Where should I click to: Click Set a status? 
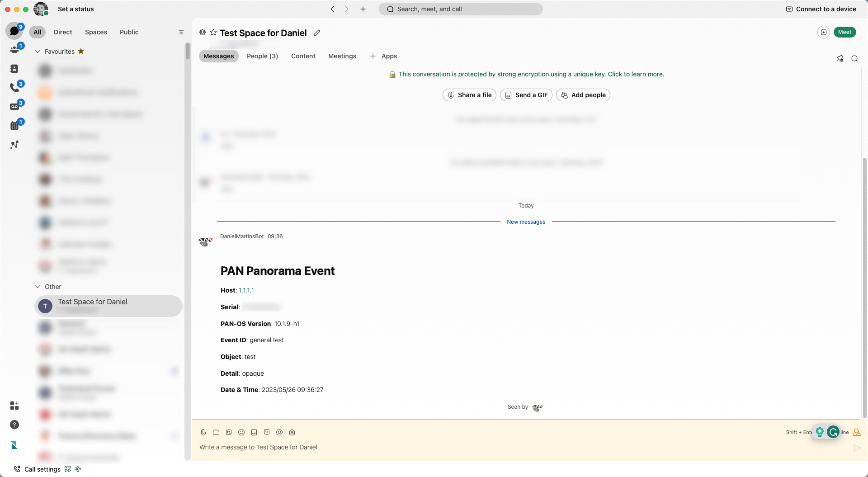coord(76,9)
